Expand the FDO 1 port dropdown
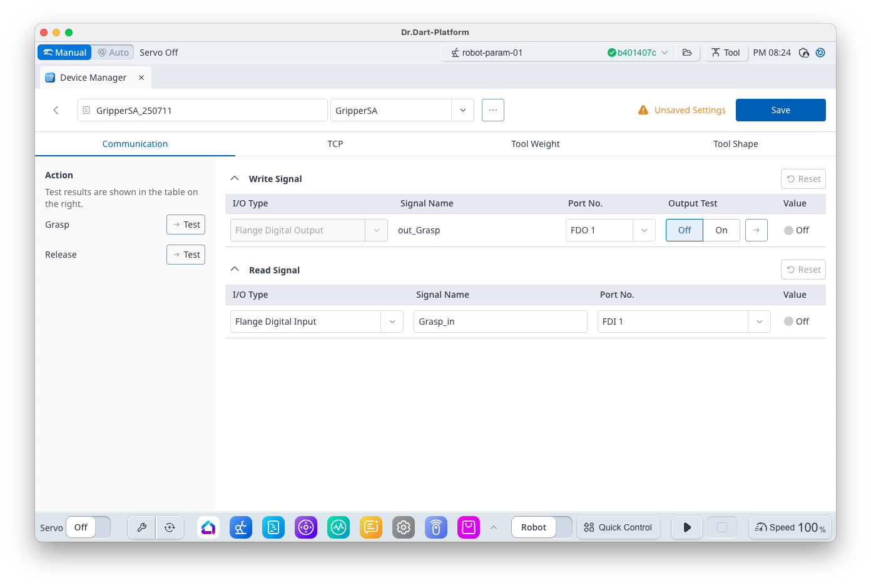This screenshot has width=871, height=588. [644, 230]
